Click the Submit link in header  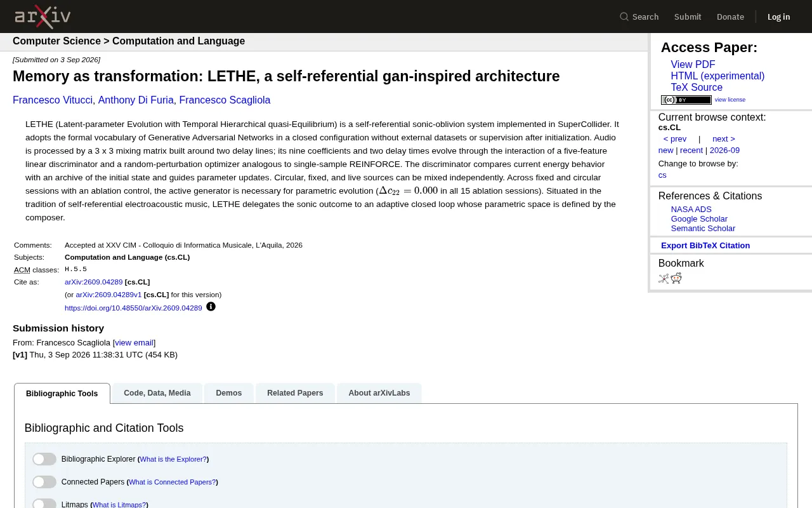click(688, 17)
